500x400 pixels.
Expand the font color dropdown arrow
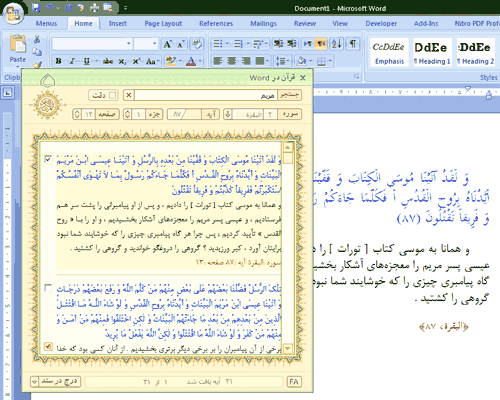click(200, 61)
